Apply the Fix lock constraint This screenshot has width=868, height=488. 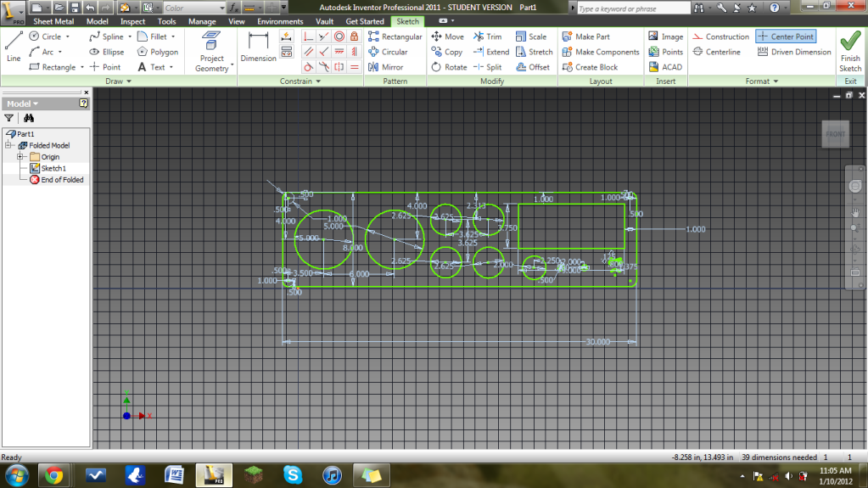355,36
